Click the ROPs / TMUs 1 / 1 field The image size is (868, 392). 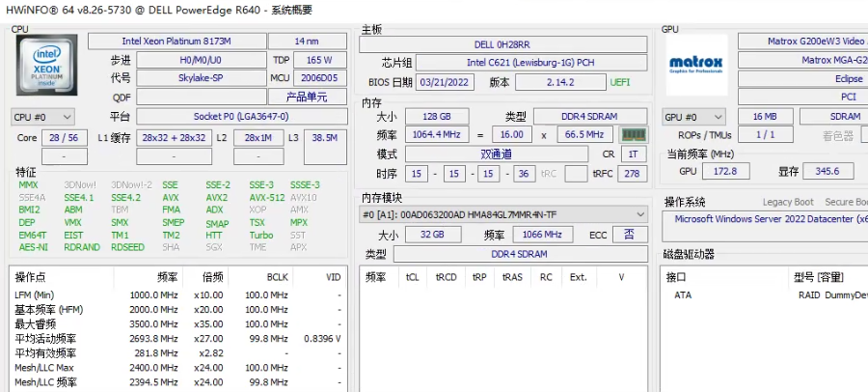[765, 135]
